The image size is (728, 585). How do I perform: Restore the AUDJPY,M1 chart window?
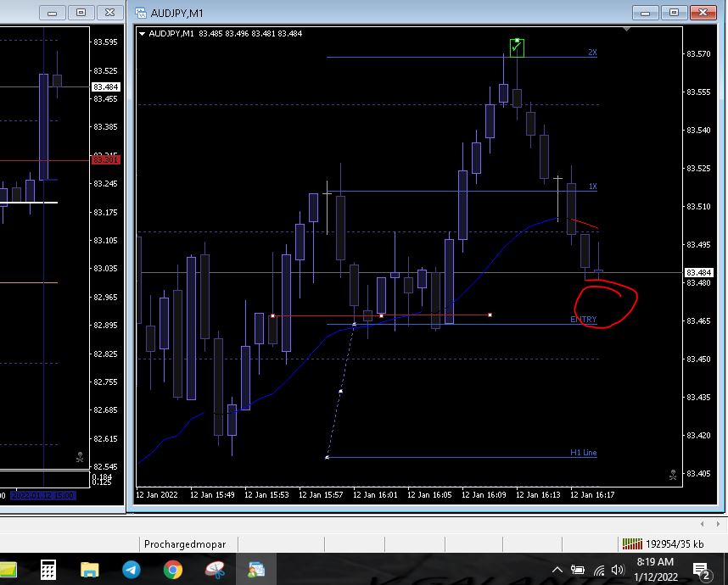[x=675, y=13]
